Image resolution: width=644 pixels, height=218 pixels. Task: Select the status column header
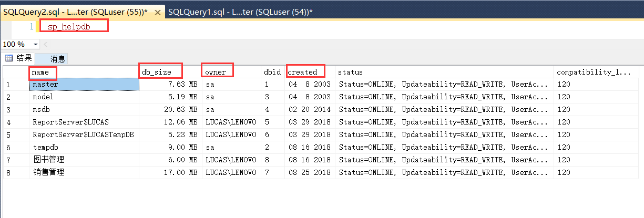445,71
